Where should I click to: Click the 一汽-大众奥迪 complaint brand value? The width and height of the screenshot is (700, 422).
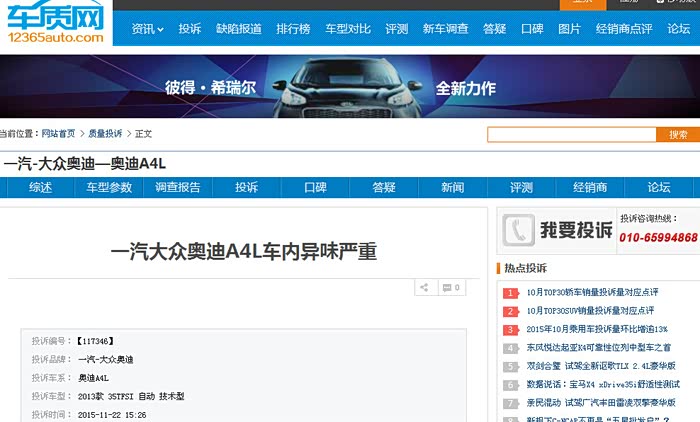point(105,359)
